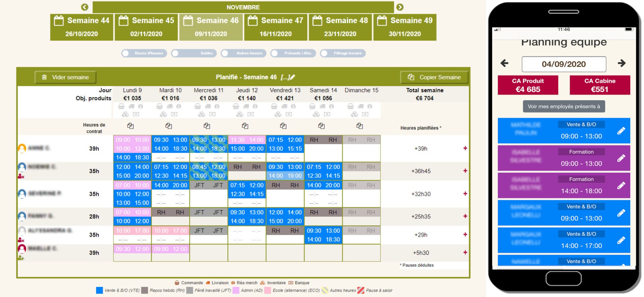Click the pink Admin (AD) legend swatch
The width and height of the screenshot is (644, 297).
click(236, 290)
